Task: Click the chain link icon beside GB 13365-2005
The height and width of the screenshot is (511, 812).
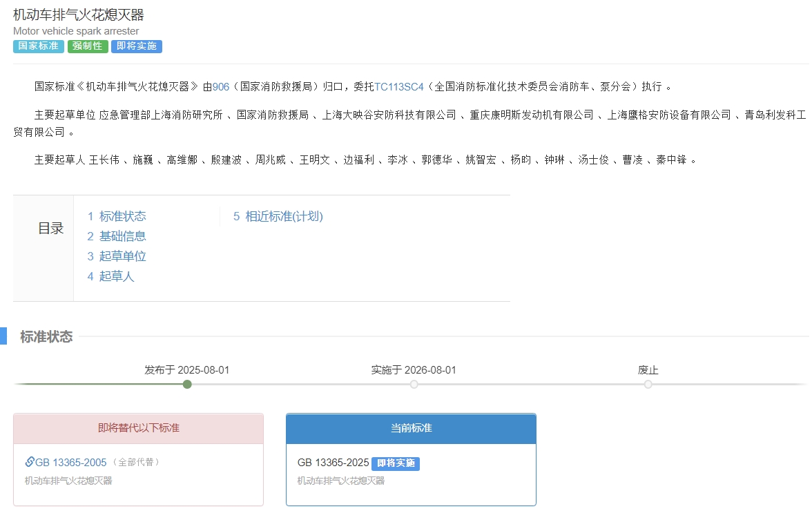Action: coord(30,461)
